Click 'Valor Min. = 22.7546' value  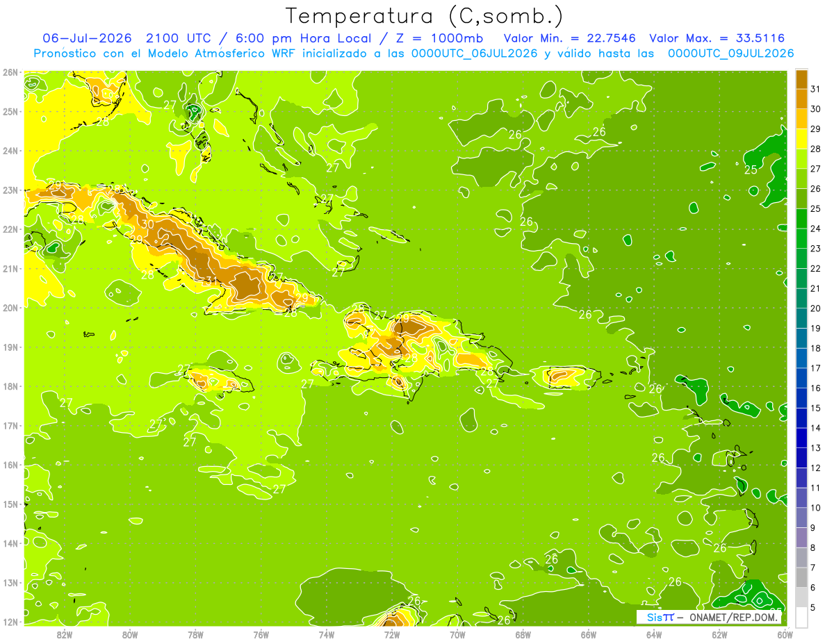coord(571,38)
